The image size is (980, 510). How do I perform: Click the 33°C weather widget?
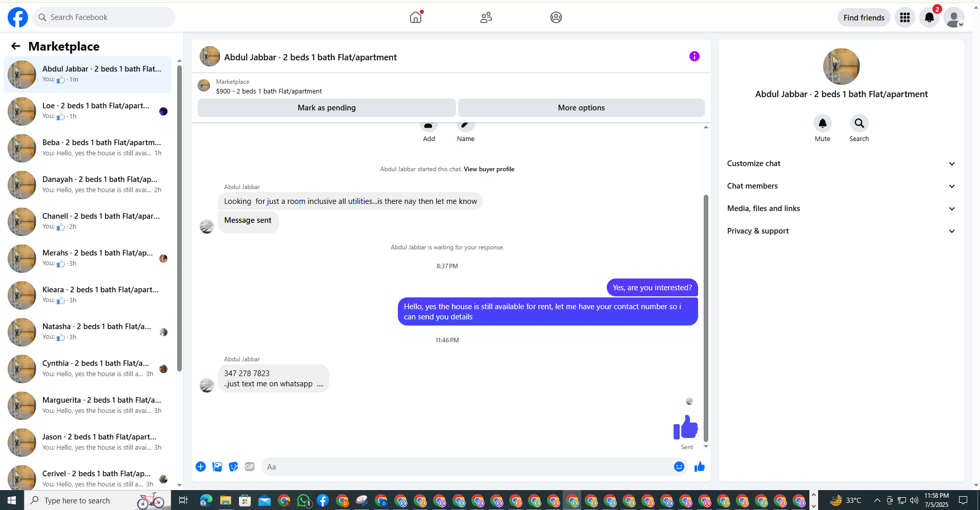tap(846, 500)
